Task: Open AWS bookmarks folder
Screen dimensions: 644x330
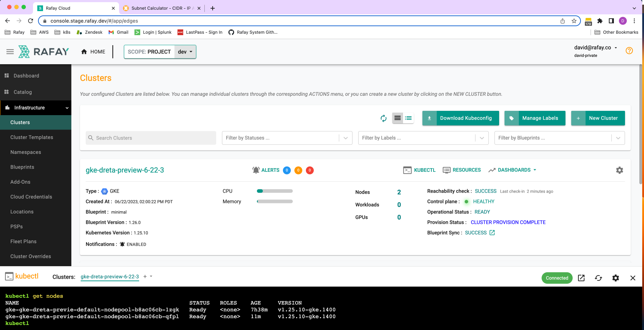Action: 40,32
